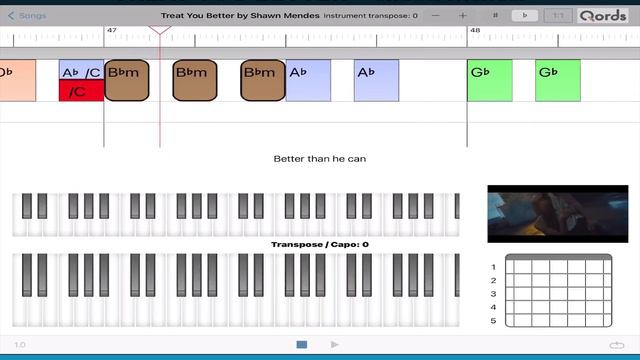Select the first Ab chord block
Image resolution: width=640 pixels, height=360 pixels.
tap(308, 80)
